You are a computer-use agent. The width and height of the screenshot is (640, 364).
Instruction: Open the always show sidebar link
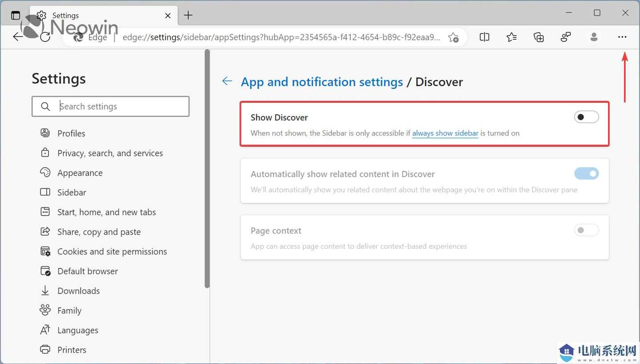coord(445,133)
